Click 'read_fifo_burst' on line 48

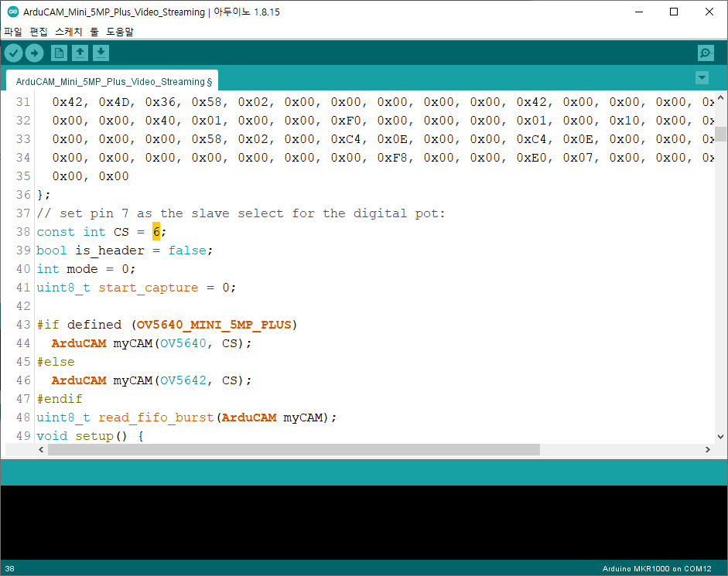coord(156,418)
